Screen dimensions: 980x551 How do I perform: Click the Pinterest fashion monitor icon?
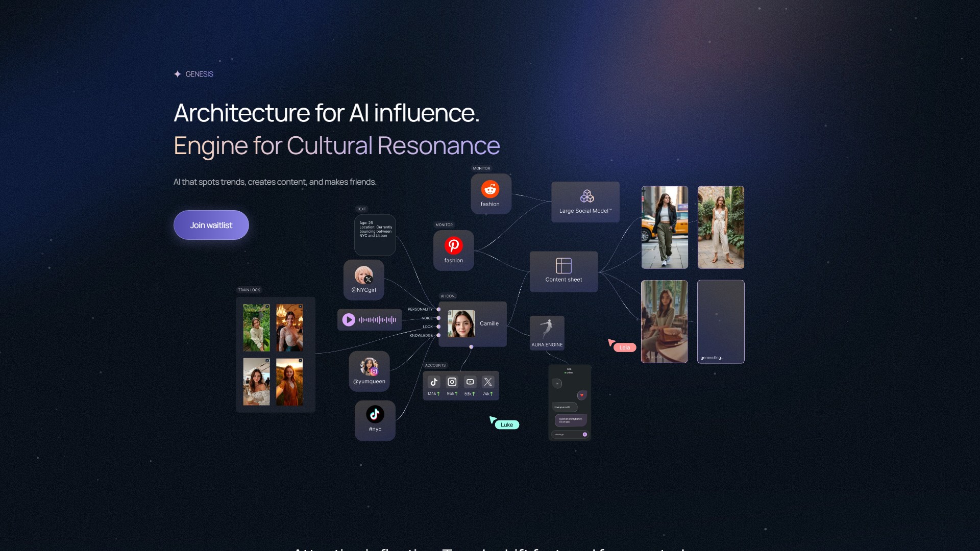point(453,246)
